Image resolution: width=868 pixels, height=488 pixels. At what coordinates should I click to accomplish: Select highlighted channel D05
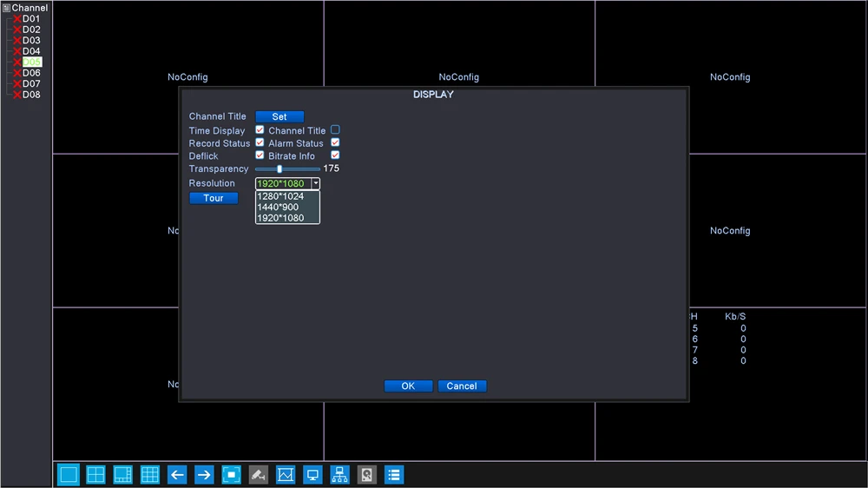pos(31,62)
